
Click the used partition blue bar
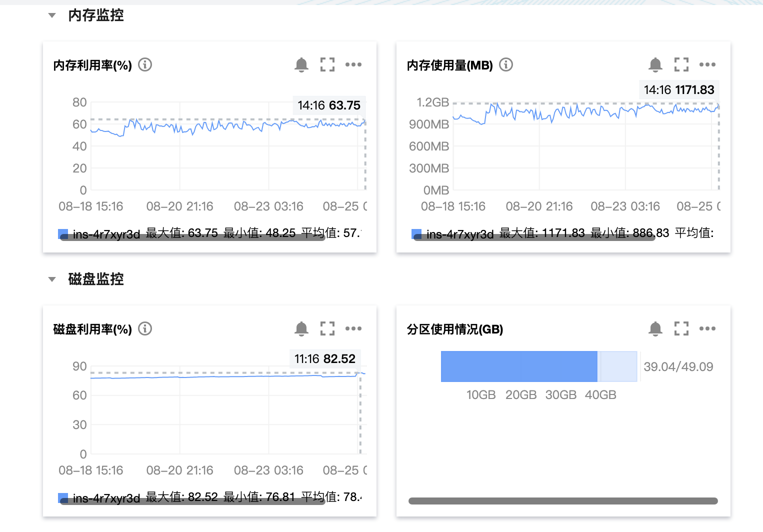pos(519,366)
